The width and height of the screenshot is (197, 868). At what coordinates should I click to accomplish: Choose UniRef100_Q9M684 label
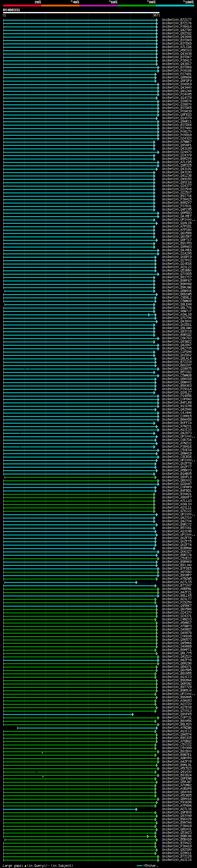point(177,78)
